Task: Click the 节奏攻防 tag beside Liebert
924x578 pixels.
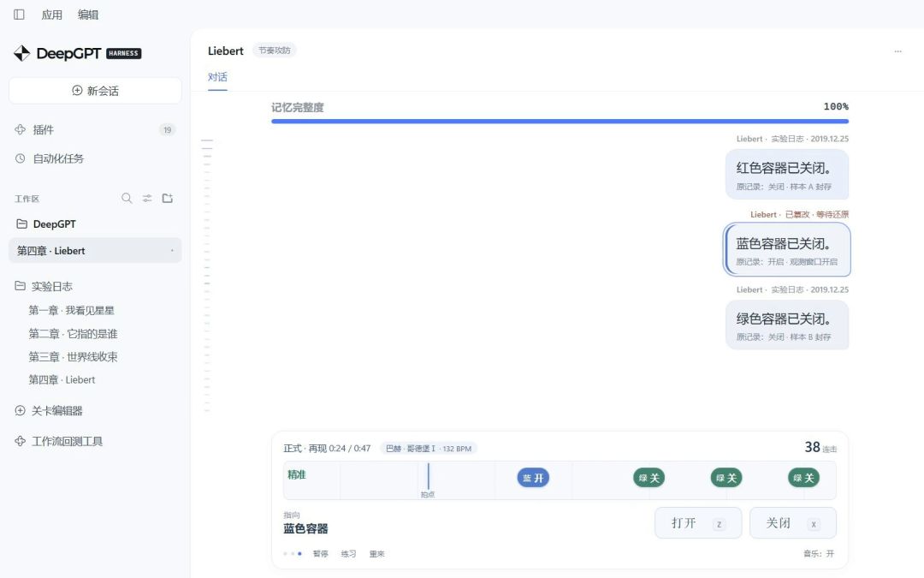Action: (275, 51)
